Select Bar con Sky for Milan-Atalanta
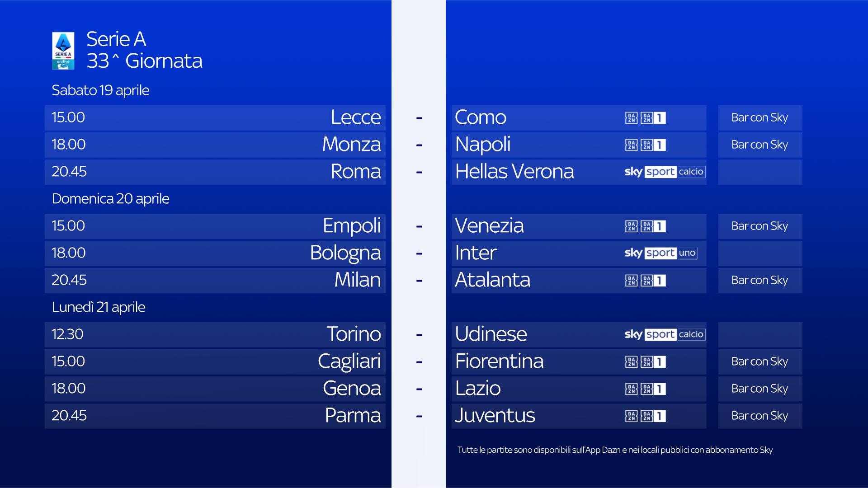The height and width of the screenshot is (488, 868). tap(759, 281)
